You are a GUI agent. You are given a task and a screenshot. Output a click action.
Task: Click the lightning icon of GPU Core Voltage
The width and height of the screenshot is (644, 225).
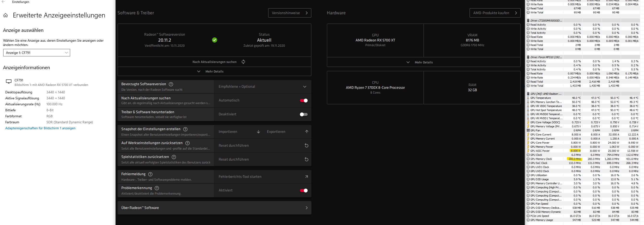tap(528, 123)
